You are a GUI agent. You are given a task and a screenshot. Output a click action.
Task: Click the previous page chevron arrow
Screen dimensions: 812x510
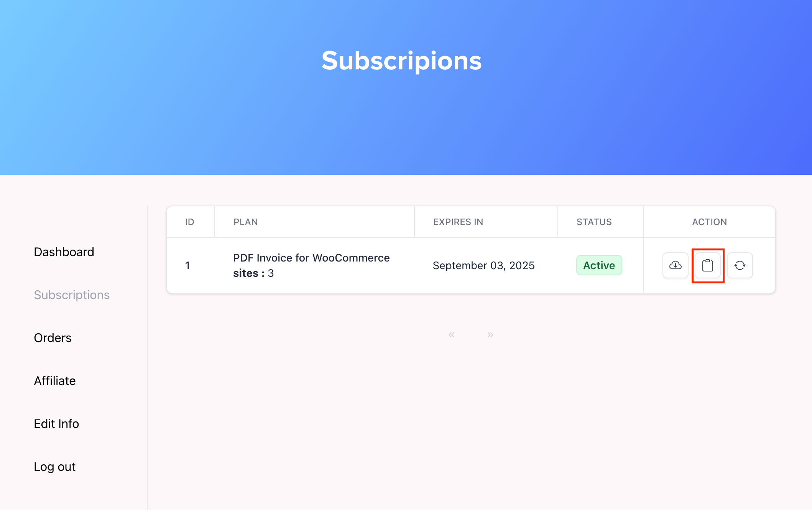coord(452,334)
